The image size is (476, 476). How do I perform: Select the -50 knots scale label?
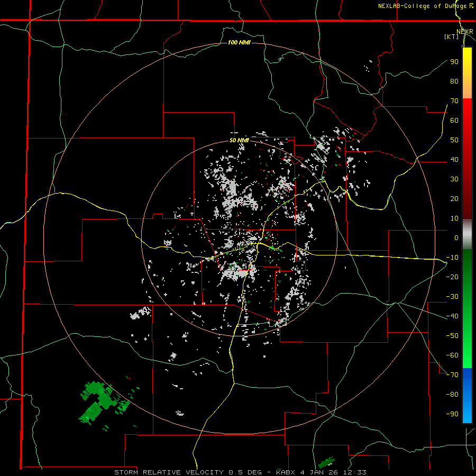click(452, 336)
